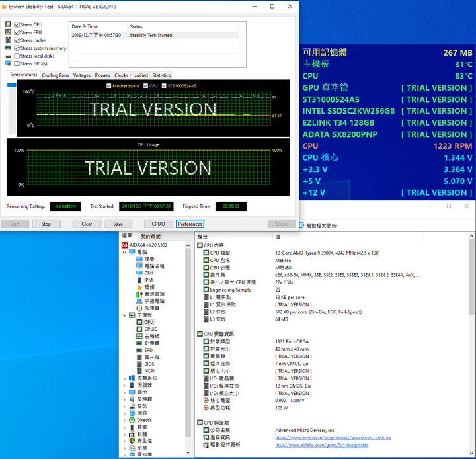Expand the 多媒體 tree node
Image resolution: width=476 pixels, height=459 pixels.
coord(124,399)
